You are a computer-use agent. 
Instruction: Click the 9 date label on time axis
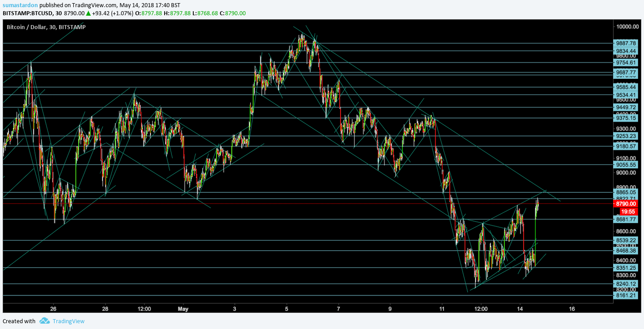(x=390, y=309)
